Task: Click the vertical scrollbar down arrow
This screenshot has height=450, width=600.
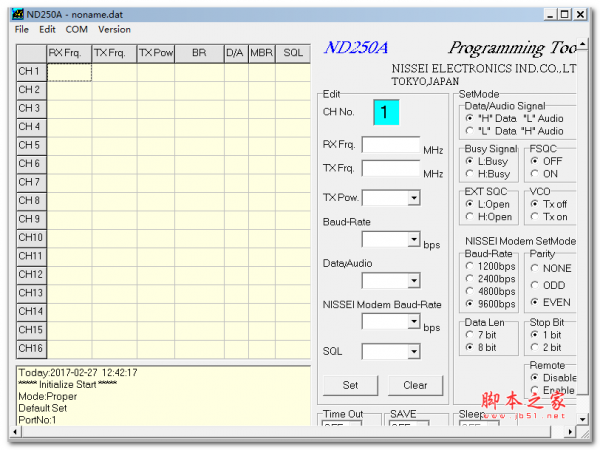Action: point(582,419)
